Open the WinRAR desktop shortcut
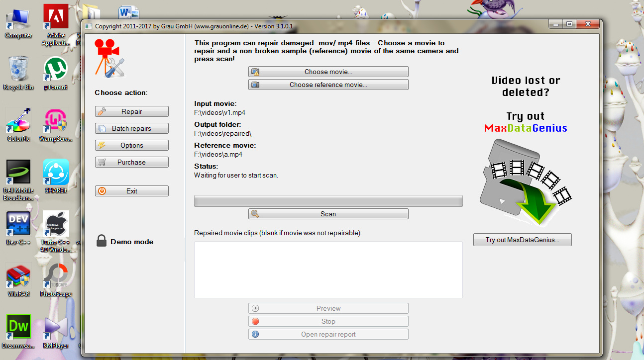This screenshot has height=360, width=644. click(18, 277)
